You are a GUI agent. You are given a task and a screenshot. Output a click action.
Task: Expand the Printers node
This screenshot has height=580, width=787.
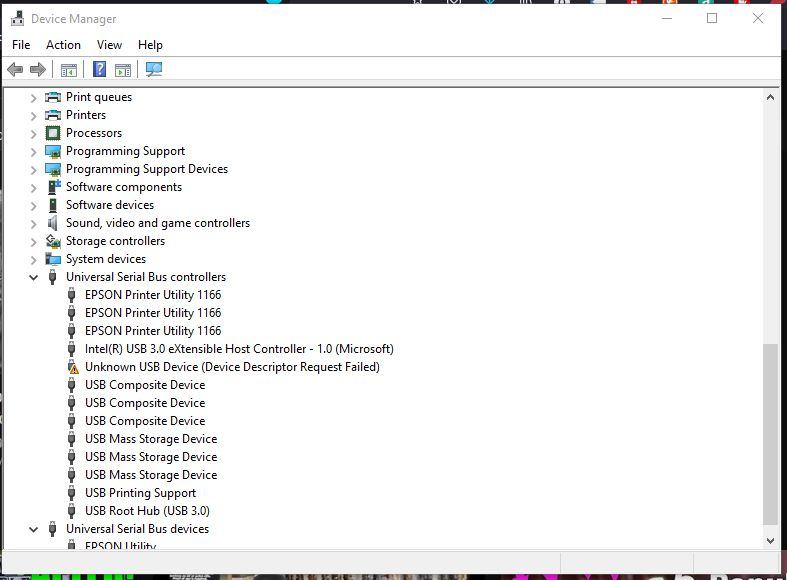[x=34, y=116]
